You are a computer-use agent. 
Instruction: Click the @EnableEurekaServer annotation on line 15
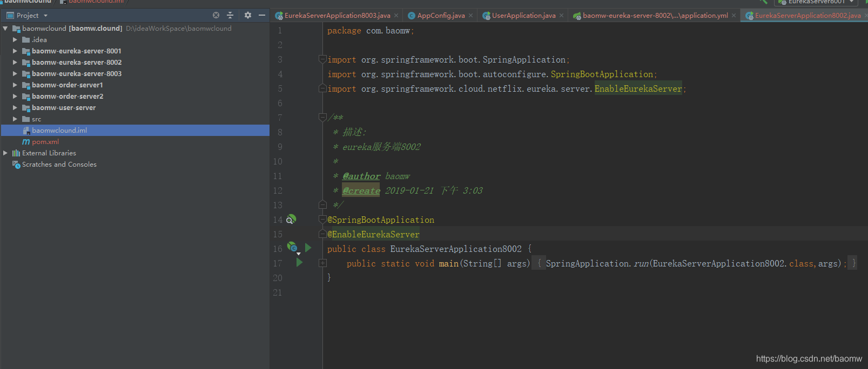(x=373, y=234)
